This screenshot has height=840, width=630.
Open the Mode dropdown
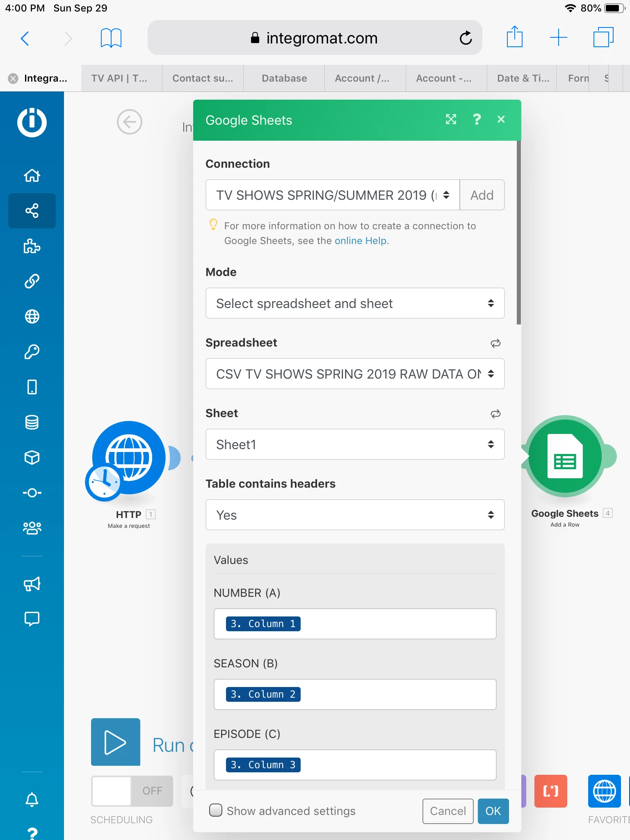(355, 303)
